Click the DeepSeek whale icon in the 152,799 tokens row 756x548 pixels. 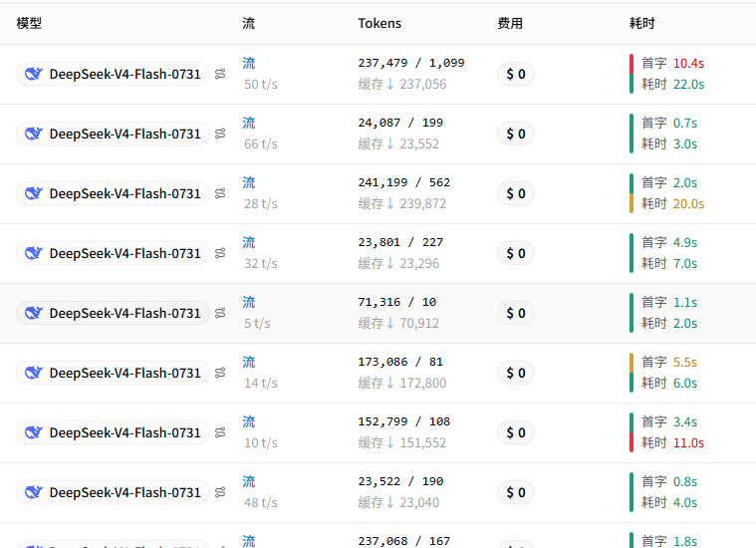click(34, 432)
